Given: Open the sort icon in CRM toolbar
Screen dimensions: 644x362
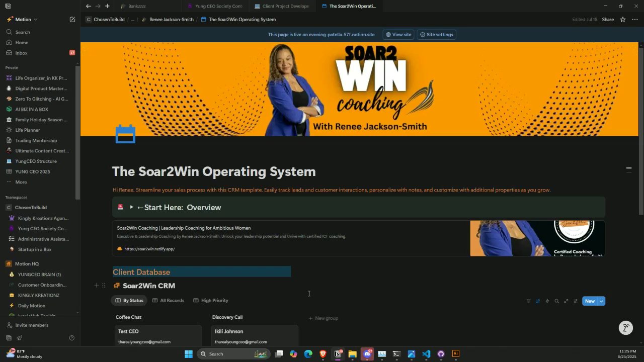Looking at the screenshot, I should pos(538,301).
